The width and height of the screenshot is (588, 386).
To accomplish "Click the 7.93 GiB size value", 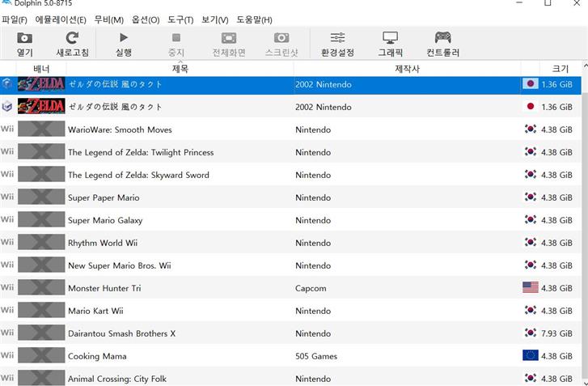I will (x=556, y=333).
